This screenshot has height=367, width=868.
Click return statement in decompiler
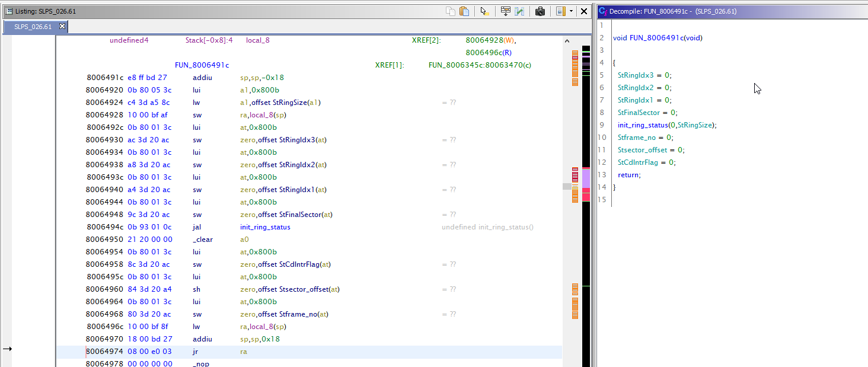point(629,175)
